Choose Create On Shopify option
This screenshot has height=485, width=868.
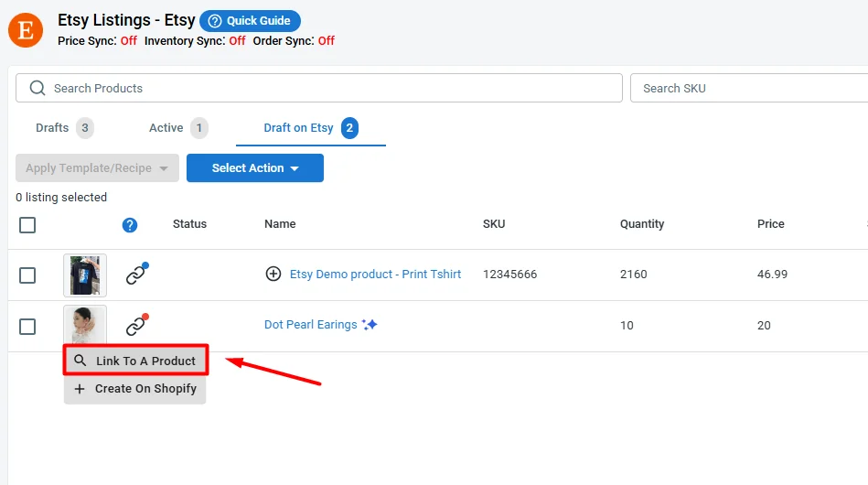coord(135,389)
